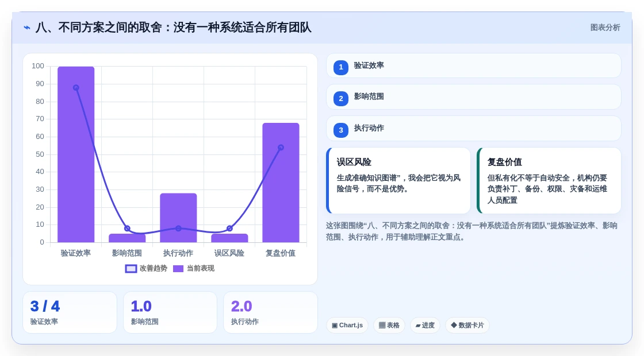This screenshot has height=356, width=644.
Task: Click the x-axis label 复盘价值
Action: (281, 253)
